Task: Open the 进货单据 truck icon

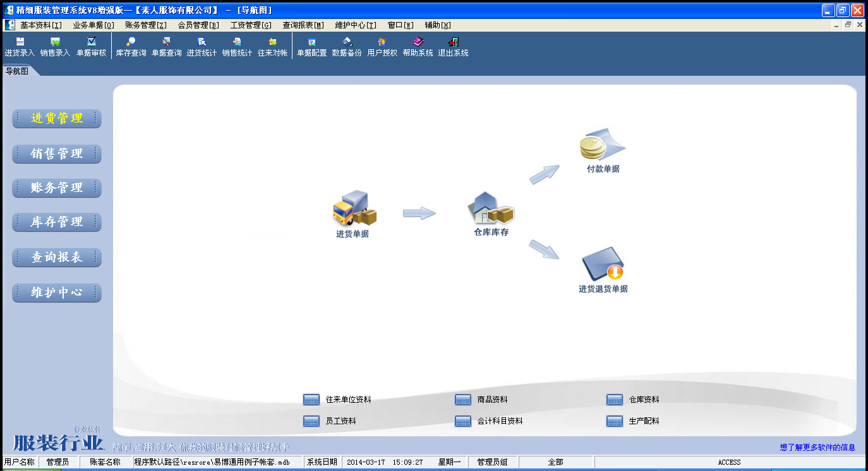Action: coord(353,212)
